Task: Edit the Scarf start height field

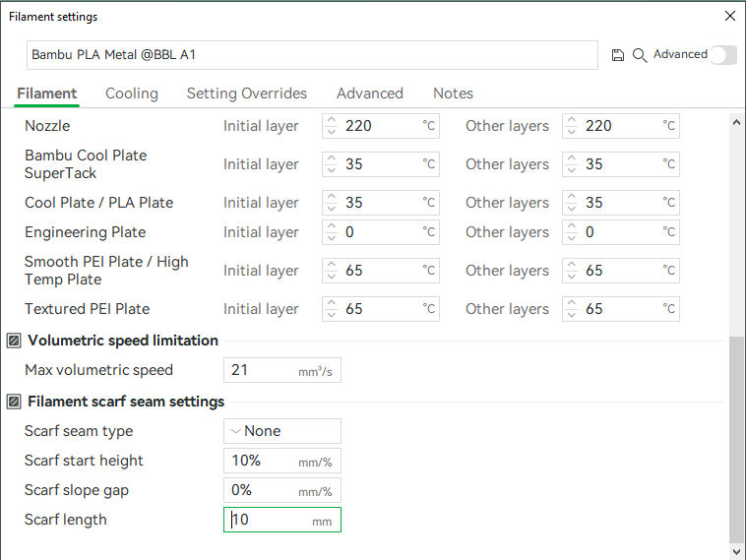Action: tap(282, 461)
